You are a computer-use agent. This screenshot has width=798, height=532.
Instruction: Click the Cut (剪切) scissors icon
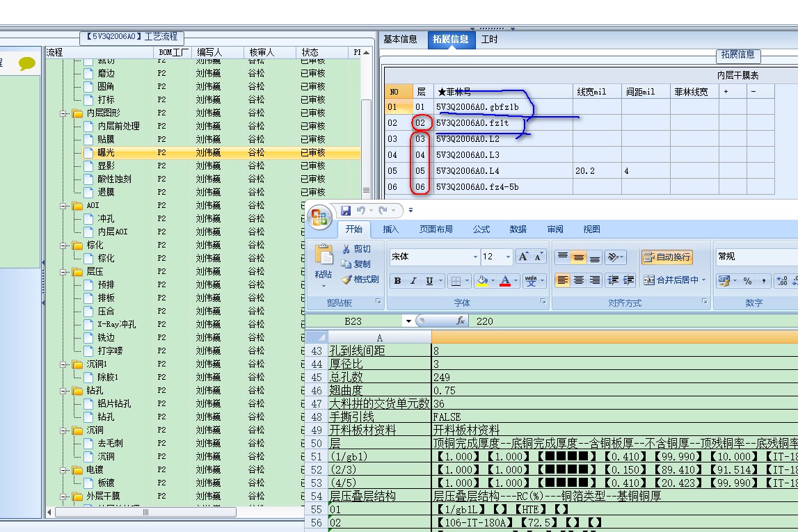pyautogui.click(x=346, y=249)
